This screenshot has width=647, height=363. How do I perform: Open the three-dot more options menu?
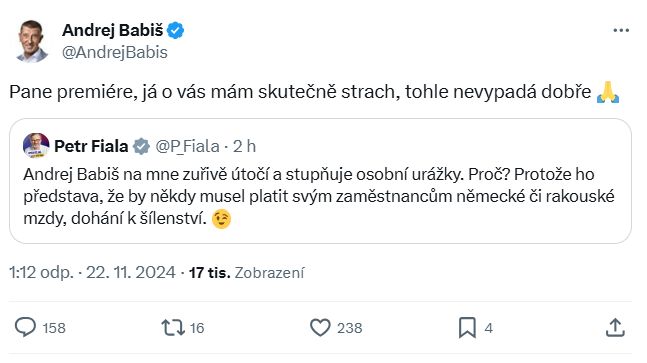tap(621, 30)
